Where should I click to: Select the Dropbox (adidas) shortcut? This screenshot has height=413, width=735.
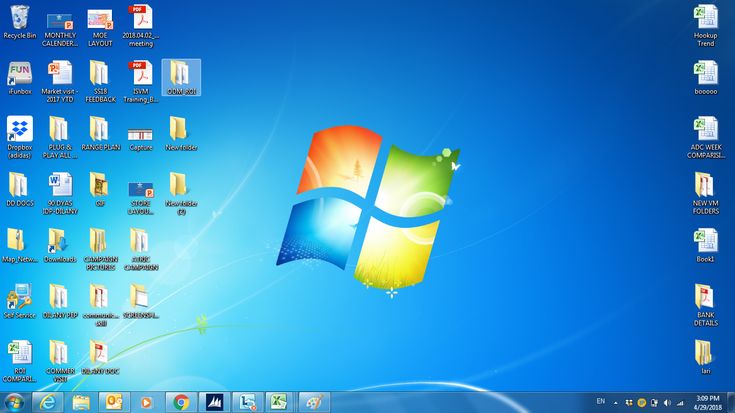pos(20,138)
